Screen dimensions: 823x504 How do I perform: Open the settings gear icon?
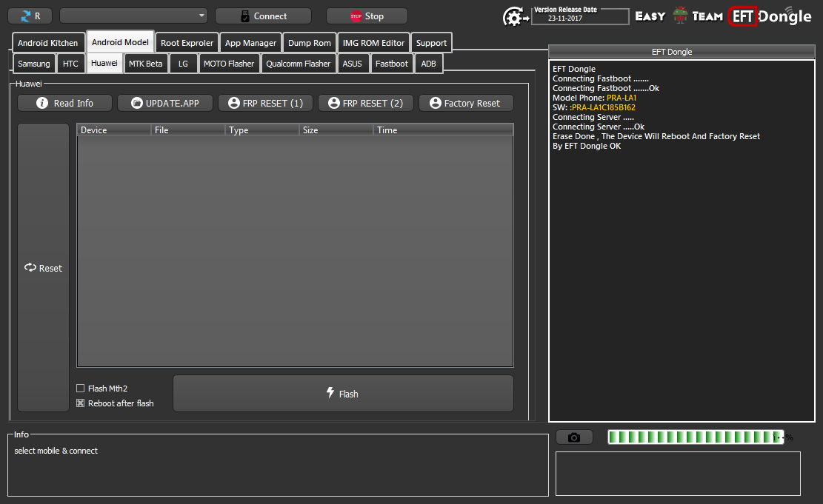coord(515,17)
